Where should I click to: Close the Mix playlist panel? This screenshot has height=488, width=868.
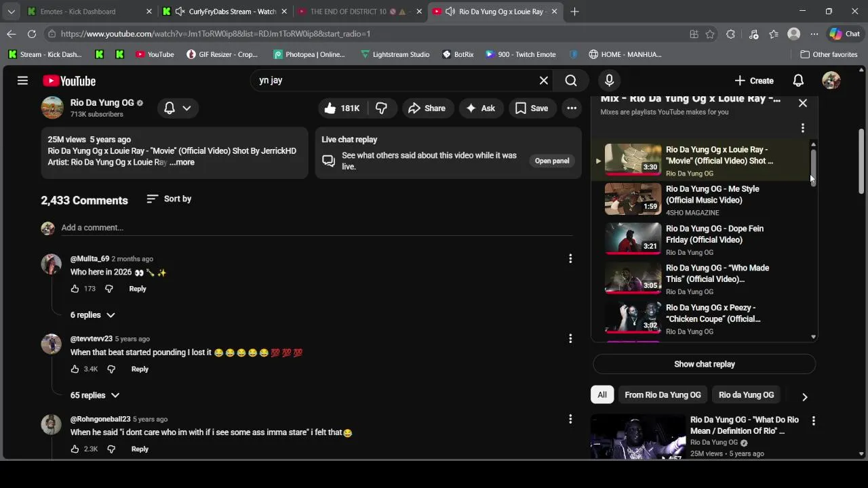pyautogui.click(x=803, y=103)
